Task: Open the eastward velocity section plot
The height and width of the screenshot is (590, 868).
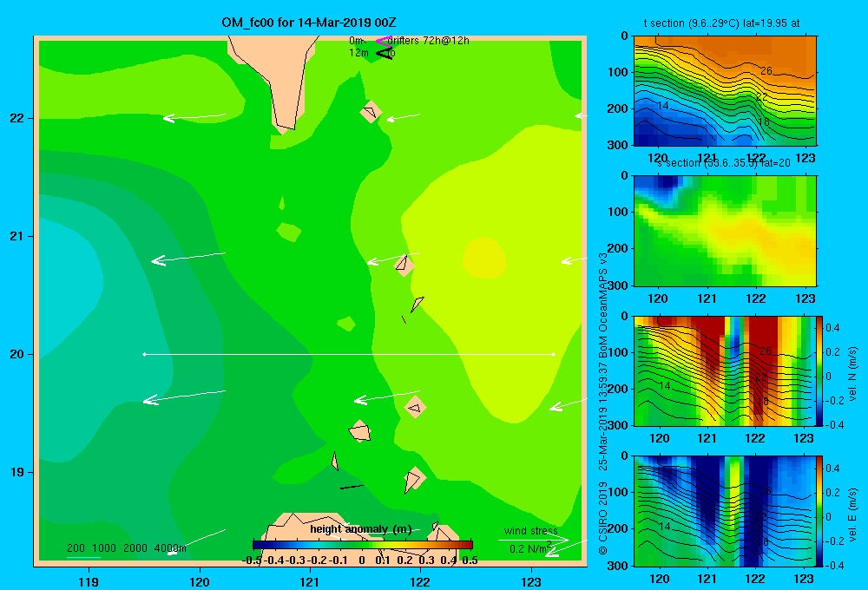Action: click(x=724, y=511)
